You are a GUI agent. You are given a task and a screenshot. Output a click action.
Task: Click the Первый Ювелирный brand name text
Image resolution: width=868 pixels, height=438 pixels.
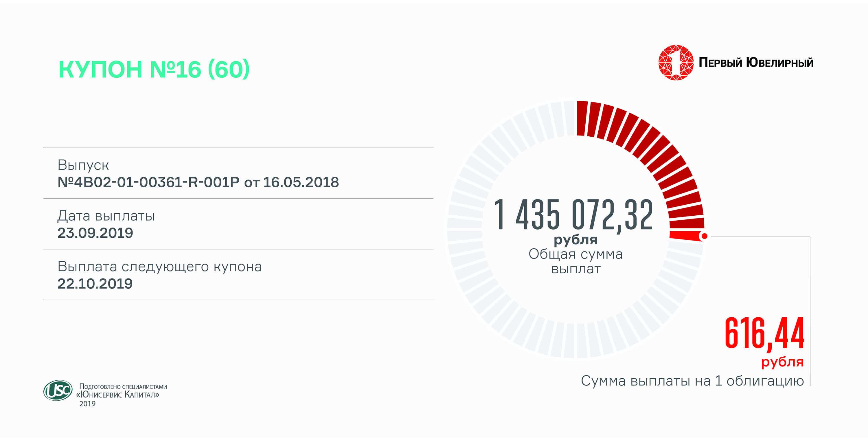pos(756,63)
